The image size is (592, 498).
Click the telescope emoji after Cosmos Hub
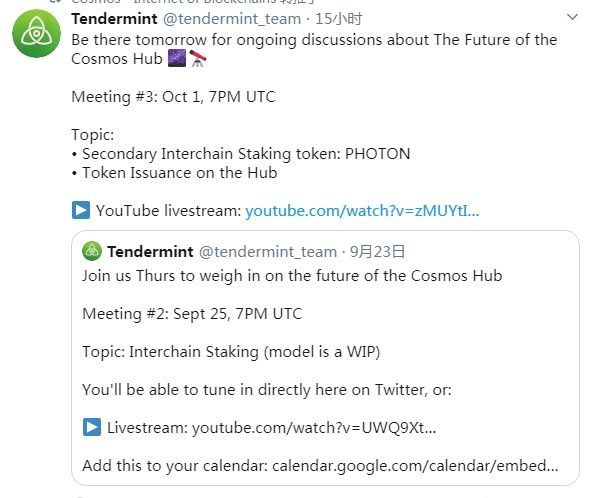(x=197, y=59)
